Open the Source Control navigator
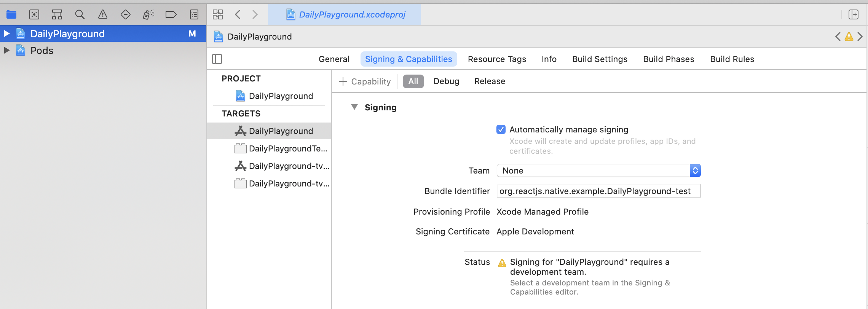 point(34,15)
